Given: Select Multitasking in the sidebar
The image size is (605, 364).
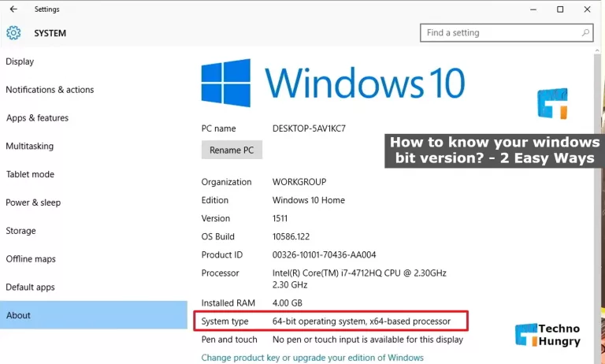Looking at the screenshot, I should pyautogui.click(x=30, y=147).
